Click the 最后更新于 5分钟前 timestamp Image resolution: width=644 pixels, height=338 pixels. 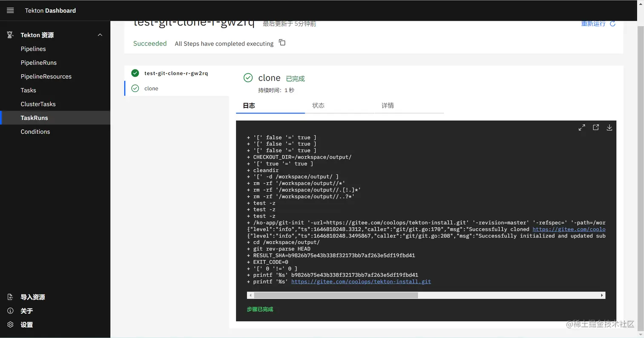(x=289, y=24)
